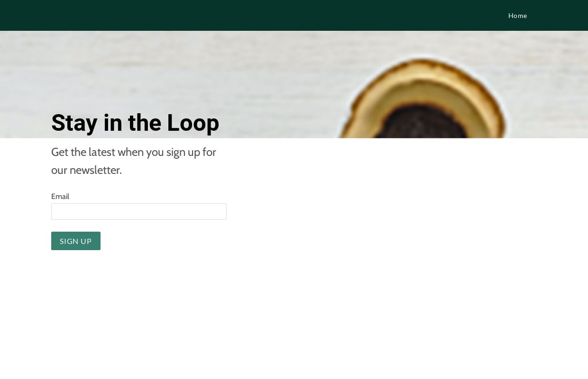Click the green SIGN UP label text
This screenshot has height=379, width=588.
(76, 241)
